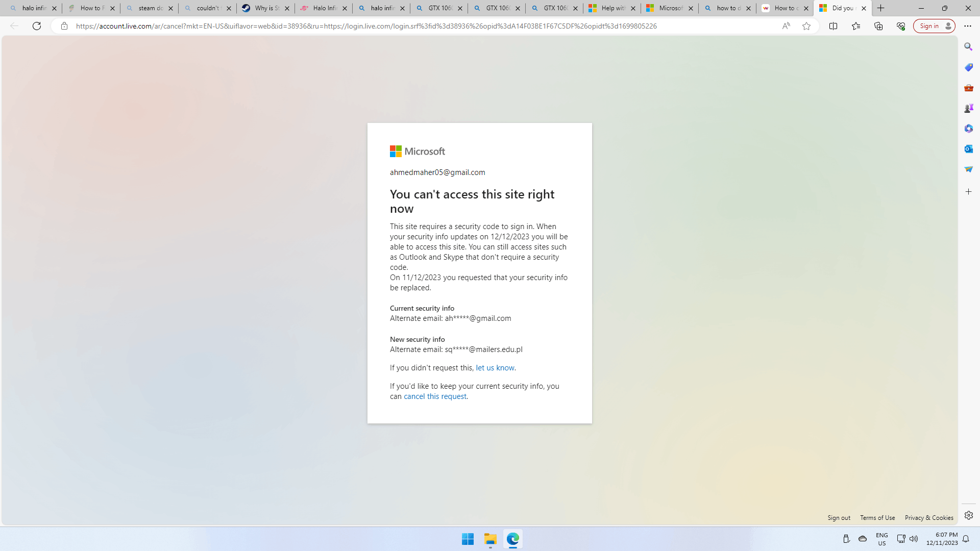Toggle Edge Favorites star icon

[806, 26]
